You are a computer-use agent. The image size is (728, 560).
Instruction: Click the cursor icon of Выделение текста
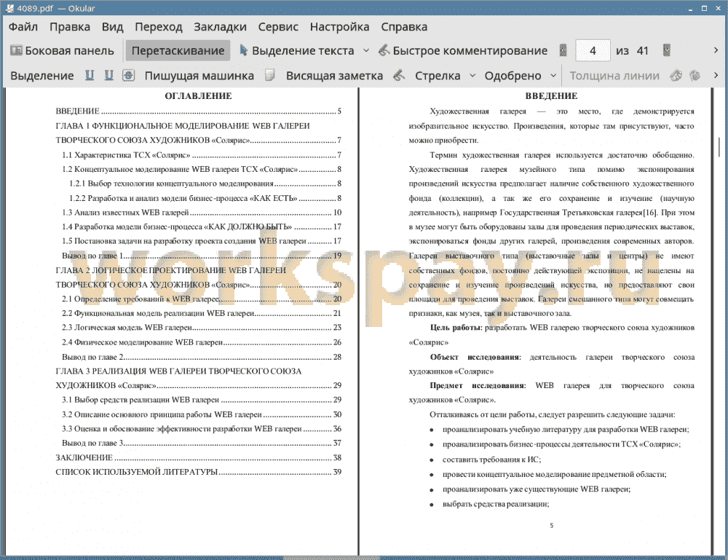pos(243,50)
